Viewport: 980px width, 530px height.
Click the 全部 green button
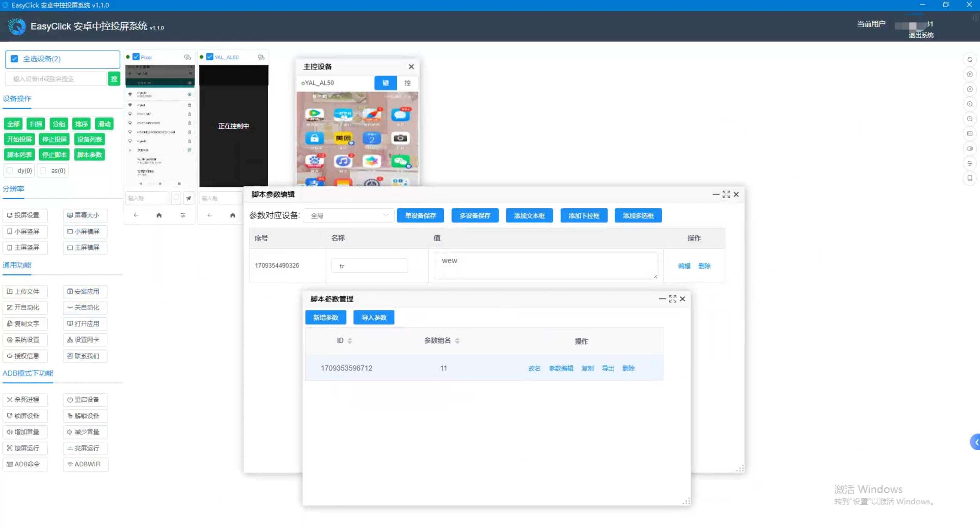pyautogui.click(x=13, y=124)
